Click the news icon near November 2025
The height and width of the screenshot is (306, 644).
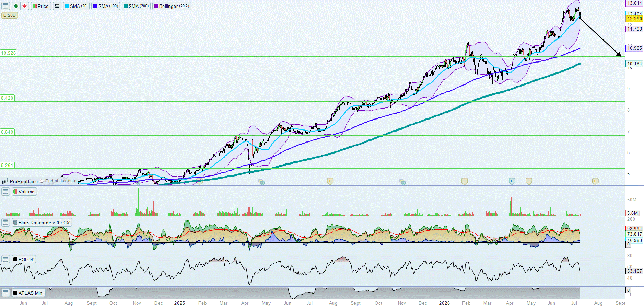[402, 182]
